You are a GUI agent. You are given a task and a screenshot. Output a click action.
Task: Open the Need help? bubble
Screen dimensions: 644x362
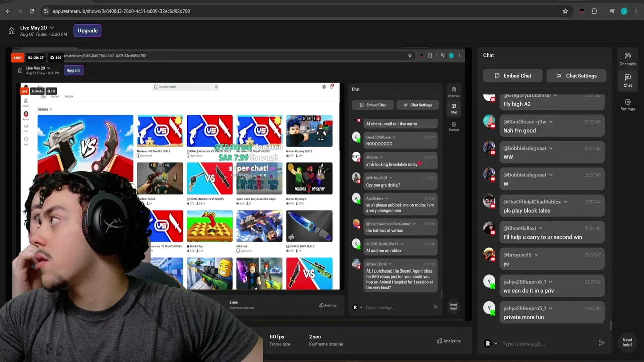627,342
